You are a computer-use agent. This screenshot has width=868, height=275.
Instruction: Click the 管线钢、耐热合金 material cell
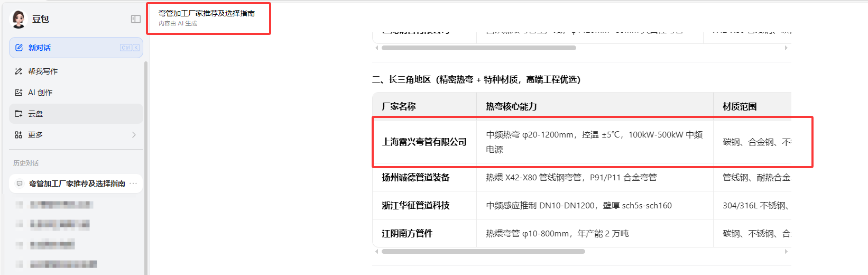coord(752,177)
